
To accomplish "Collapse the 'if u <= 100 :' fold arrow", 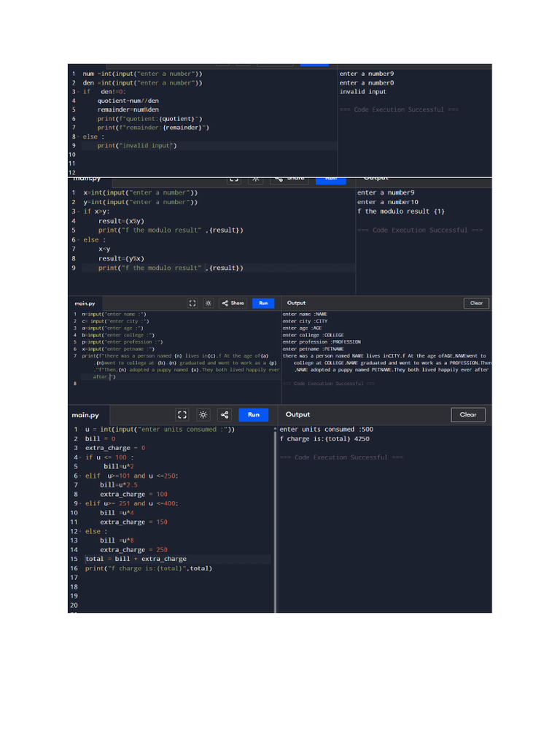I will click(x=80, y=457).
